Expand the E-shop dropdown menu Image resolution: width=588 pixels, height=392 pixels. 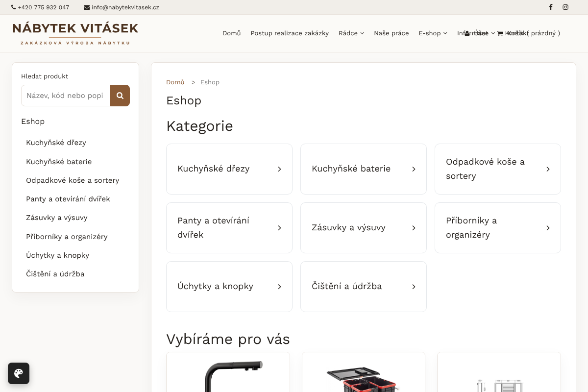[x=433, y=33]
